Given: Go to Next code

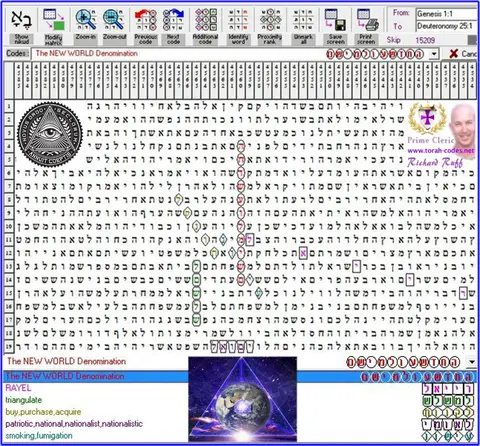Looking at the screenshot, I should [x=173, y=19].
